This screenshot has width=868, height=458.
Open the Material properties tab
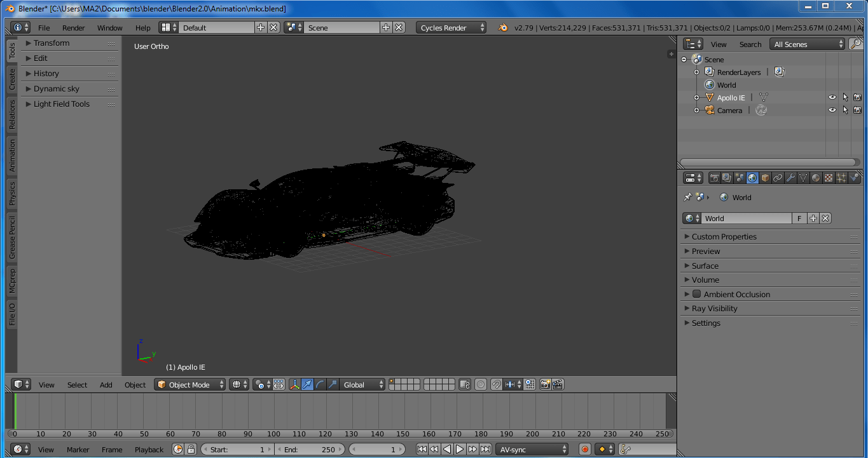click(x=816, y=178)
